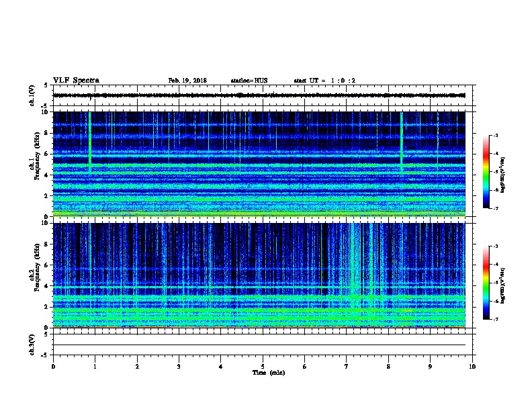The image size is (532, 411).
Task: Click the "10" tick on the time axis
Action: [472, 367]
